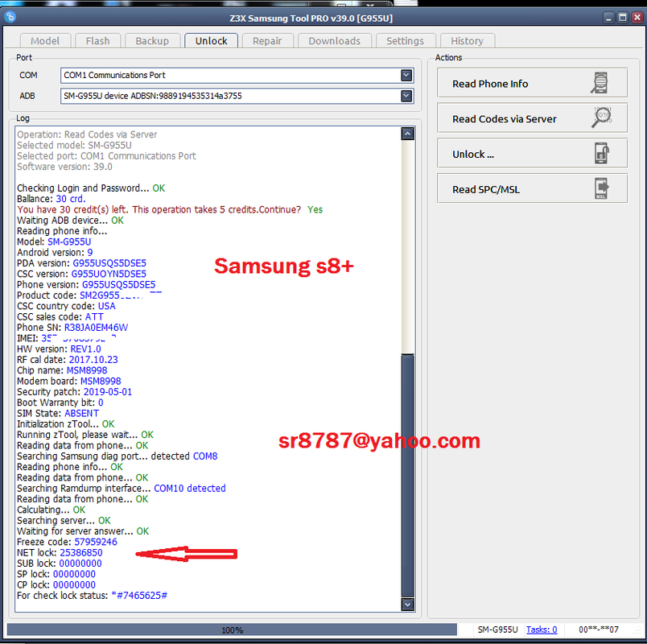Minimize the Z3X Samsung Tool window
The height and width of the screenshot is (644, 647).
click(x=609, y=18)
